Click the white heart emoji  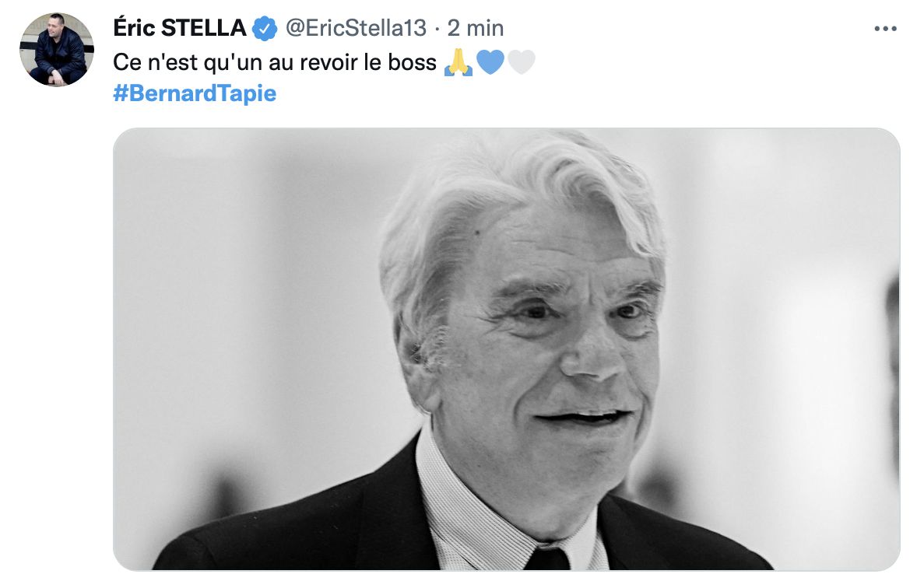[522, 63]
